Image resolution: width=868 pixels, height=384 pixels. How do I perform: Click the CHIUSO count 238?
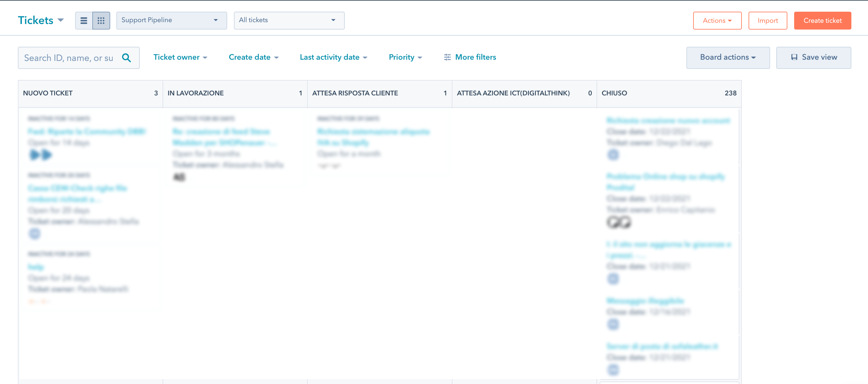(x=730, y=93)
